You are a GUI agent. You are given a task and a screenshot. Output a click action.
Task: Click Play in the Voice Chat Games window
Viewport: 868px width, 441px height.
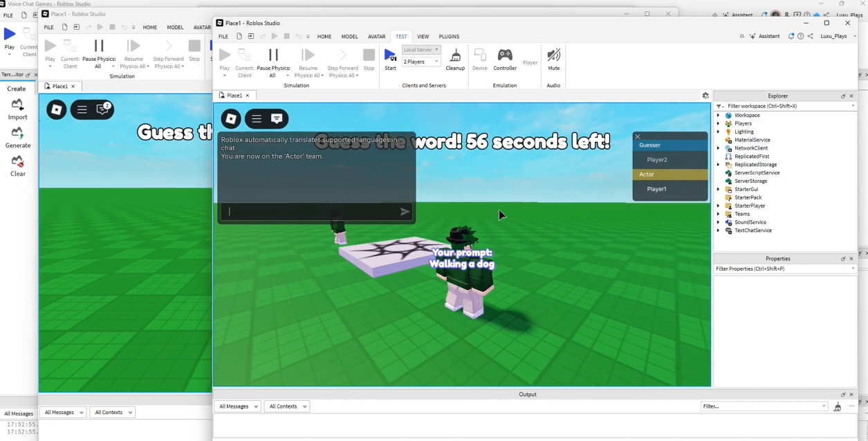click(x=10, y=38)
